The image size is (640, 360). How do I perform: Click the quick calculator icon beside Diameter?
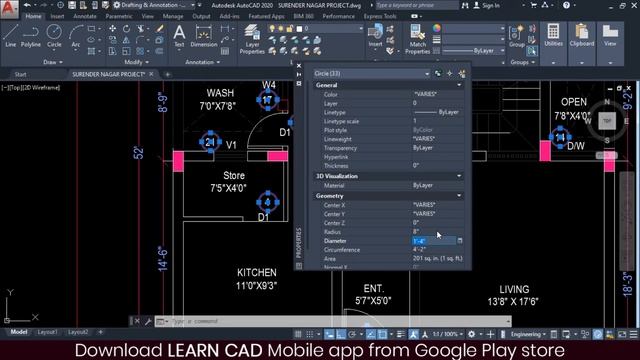click(460, 241)
